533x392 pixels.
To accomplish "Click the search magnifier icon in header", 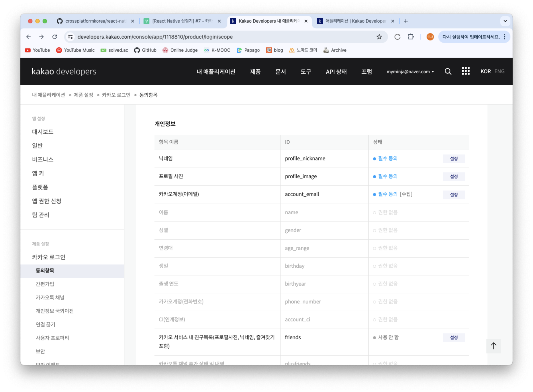I will [448, 71].
